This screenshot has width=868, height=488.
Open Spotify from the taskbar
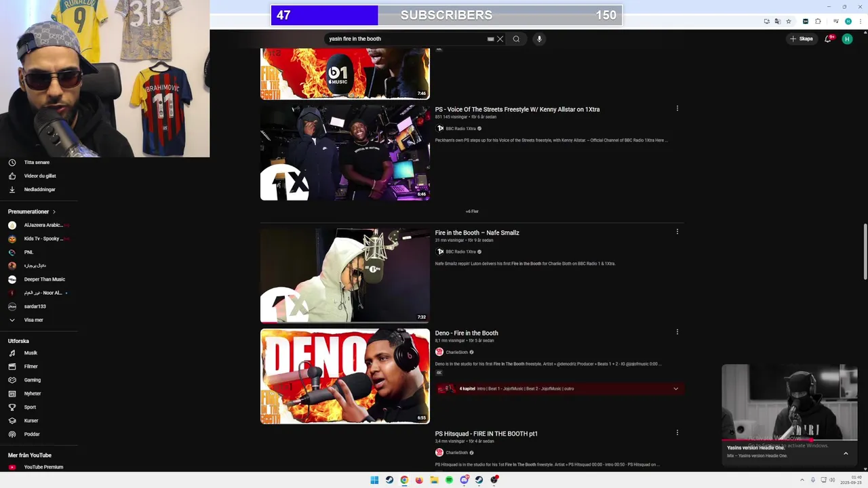click(x=449, y=480)
